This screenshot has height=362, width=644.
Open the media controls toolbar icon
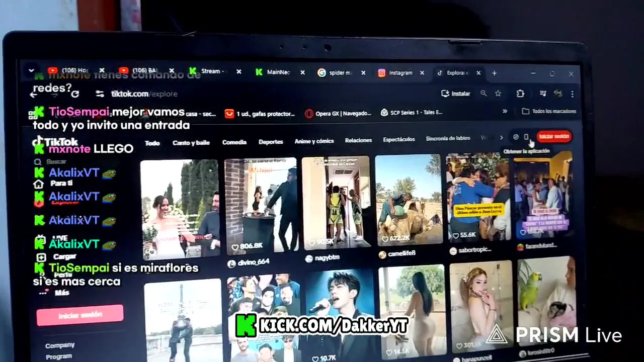pos(543,94)
